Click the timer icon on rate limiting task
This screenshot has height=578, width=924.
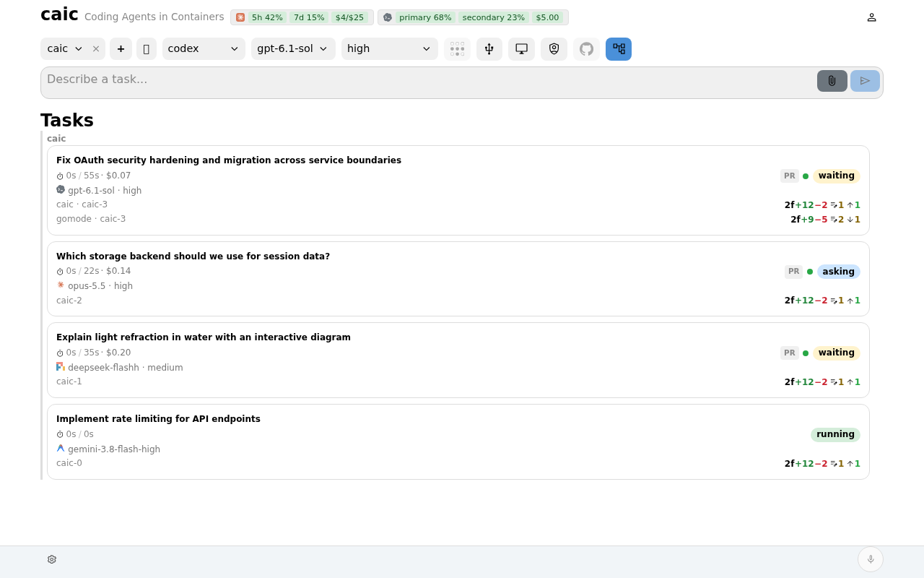[60, 435]
